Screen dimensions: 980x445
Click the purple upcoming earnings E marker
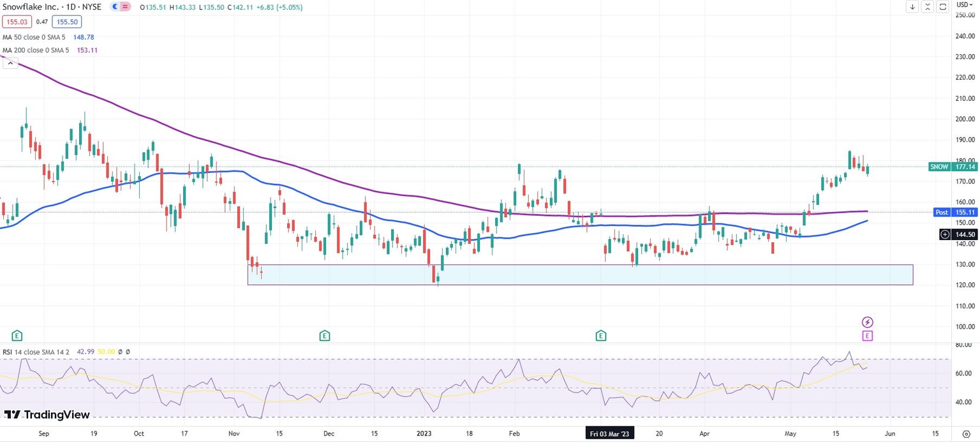[867, 336]
